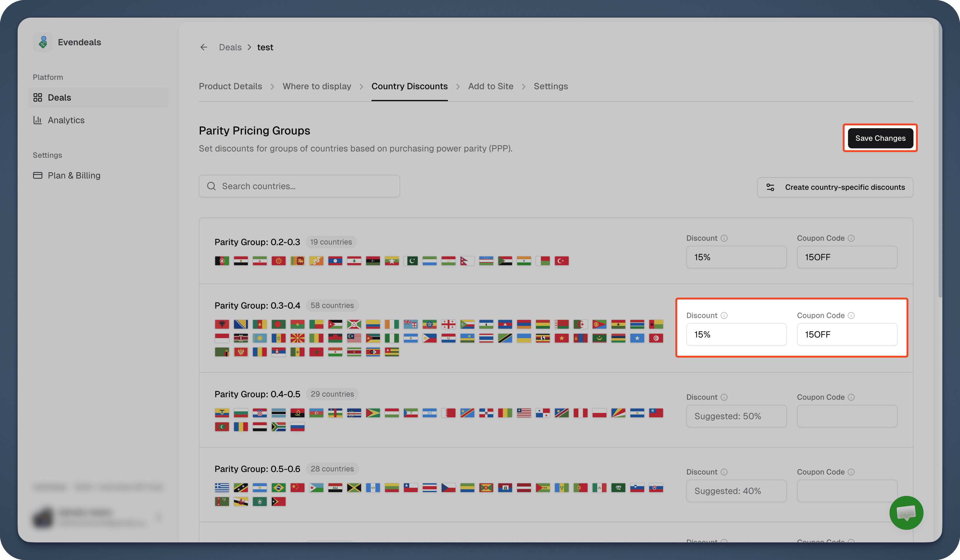Go to the Where to display step
The image size is (960, 560).
[x=317, y=86]
